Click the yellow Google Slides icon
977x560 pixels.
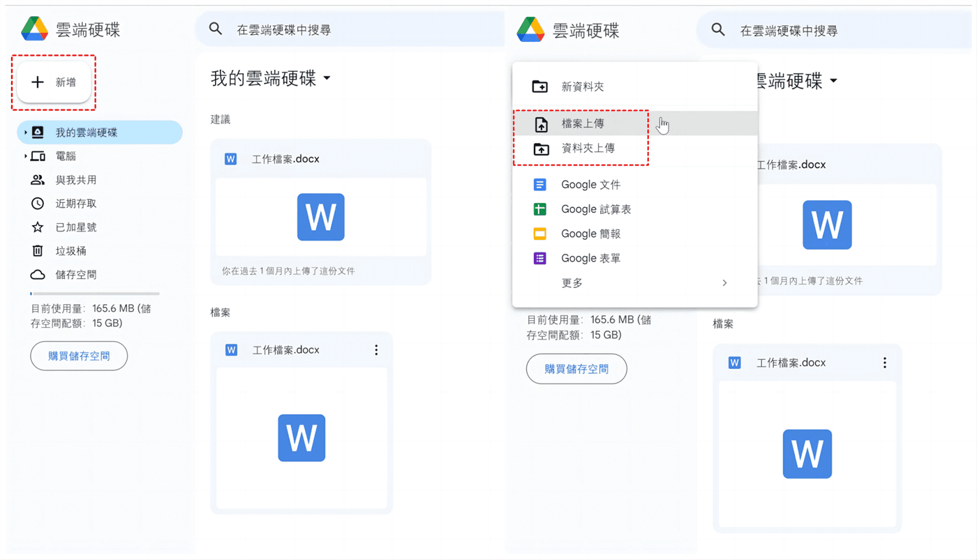[x=539, y=234]
